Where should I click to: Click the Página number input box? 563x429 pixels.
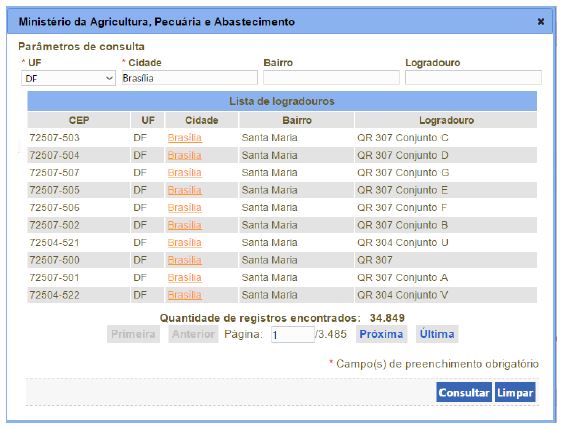293,335
